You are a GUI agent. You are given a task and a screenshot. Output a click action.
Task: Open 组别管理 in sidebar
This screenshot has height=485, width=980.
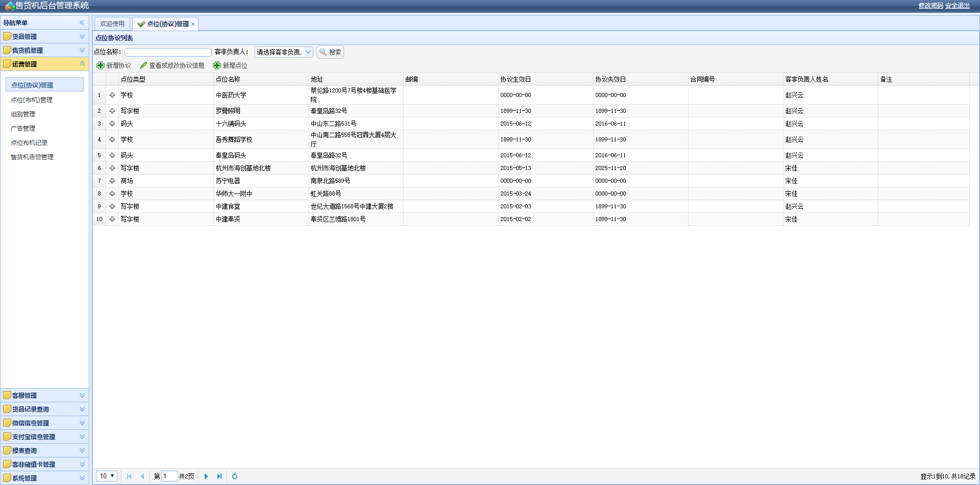[23, 114]
